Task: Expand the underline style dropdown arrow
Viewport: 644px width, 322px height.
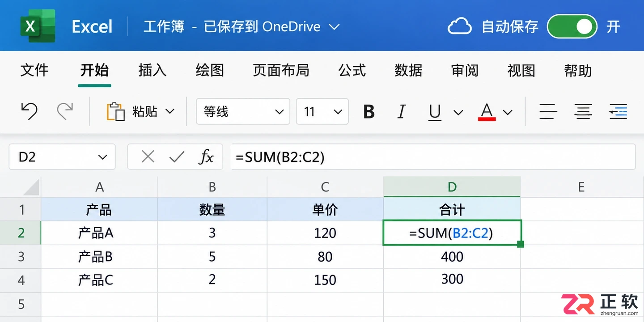Action: coord(458,112)
